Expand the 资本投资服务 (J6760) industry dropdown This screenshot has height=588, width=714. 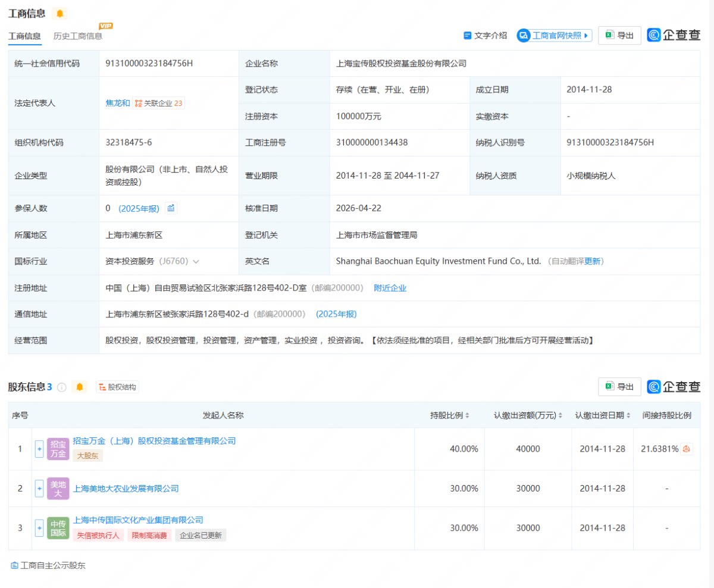click(x=196, y=261)
